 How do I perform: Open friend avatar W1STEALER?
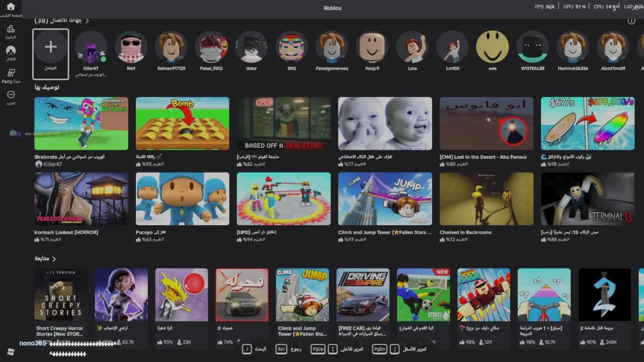pyautogui.click(x=533, y=47)
